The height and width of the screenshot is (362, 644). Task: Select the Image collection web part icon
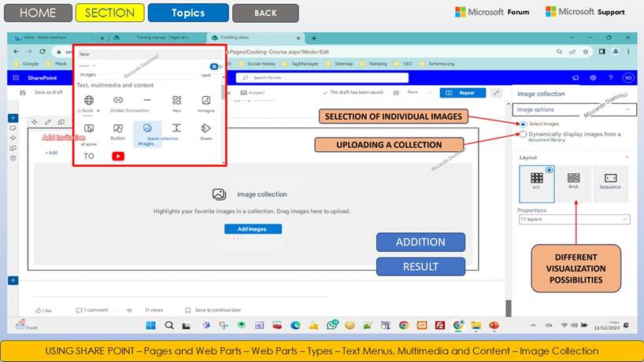pos(147,128)
